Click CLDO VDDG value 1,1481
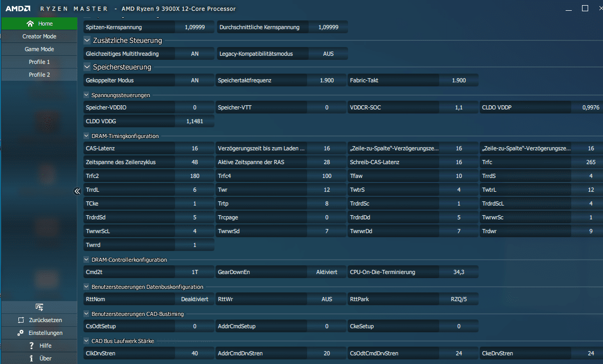Viewport: 603px width, 364px height. coord(195,121)
